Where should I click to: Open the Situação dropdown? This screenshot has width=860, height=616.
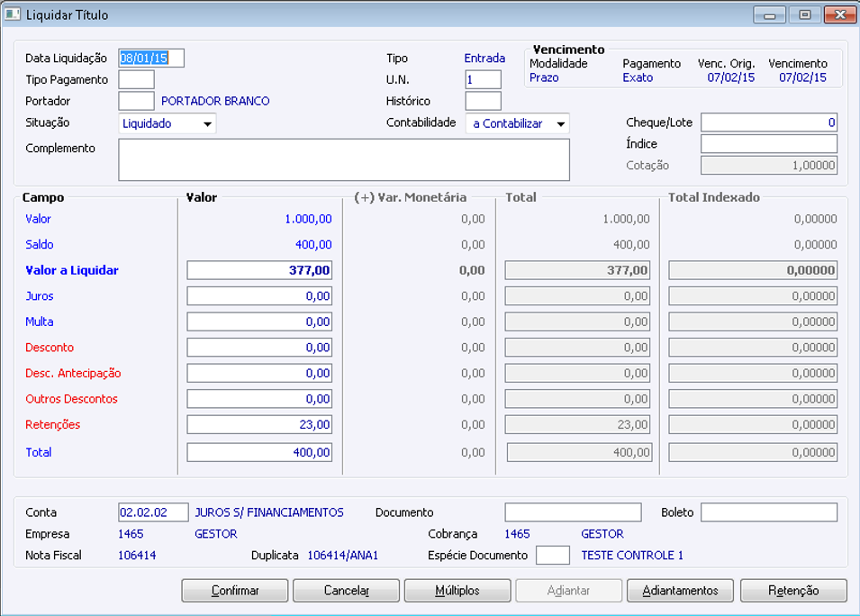[x=208, y=123]
